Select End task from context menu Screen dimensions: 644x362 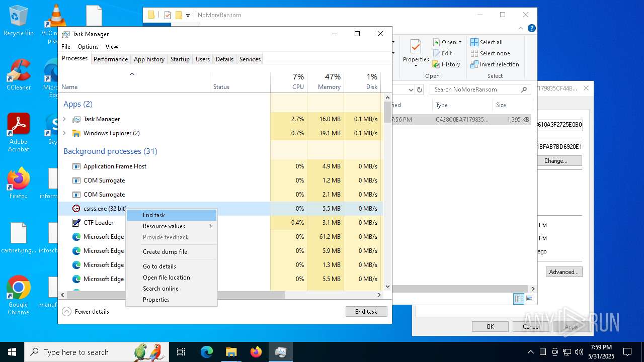click(x=172, y=215)
